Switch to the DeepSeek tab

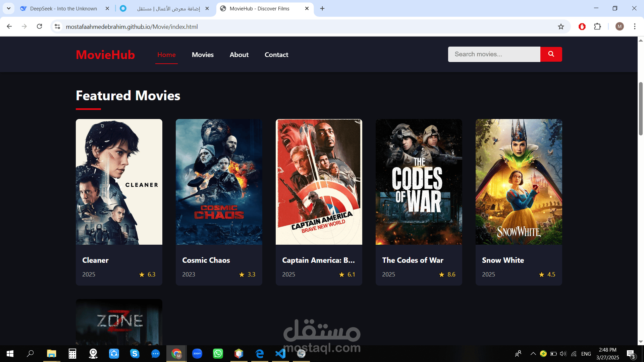pyautogui.click(x=63, y=8)
